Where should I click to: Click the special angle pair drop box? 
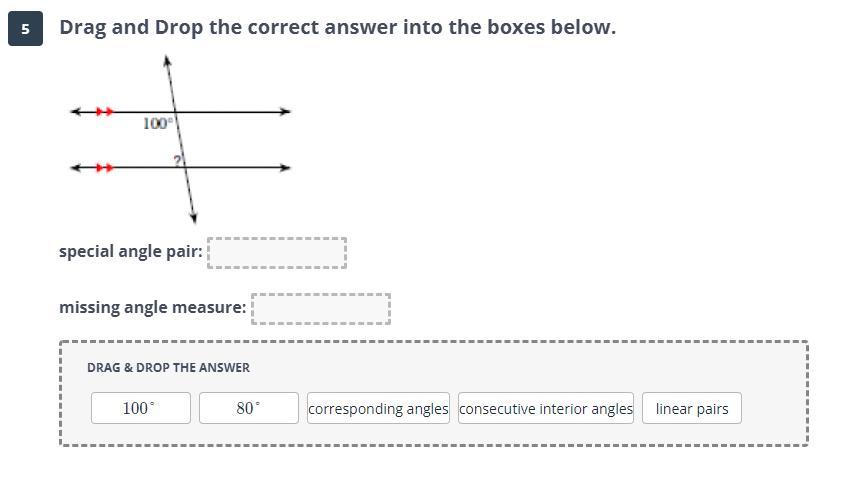277,253
